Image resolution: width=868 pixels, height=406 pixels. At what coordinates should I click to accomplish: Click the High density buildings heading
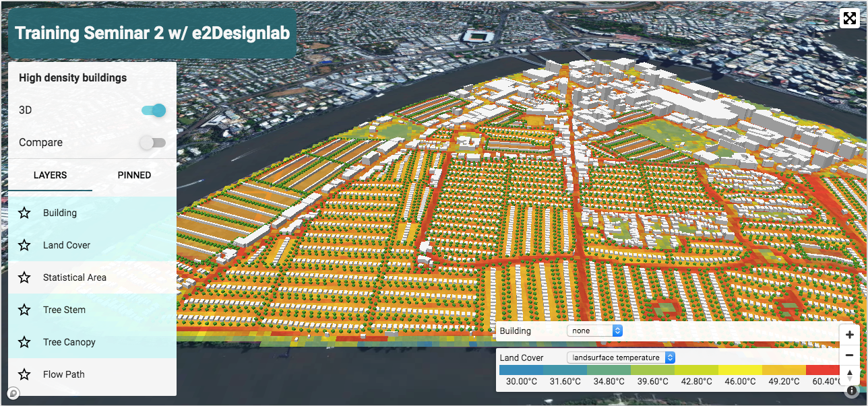tap(73, 78)
